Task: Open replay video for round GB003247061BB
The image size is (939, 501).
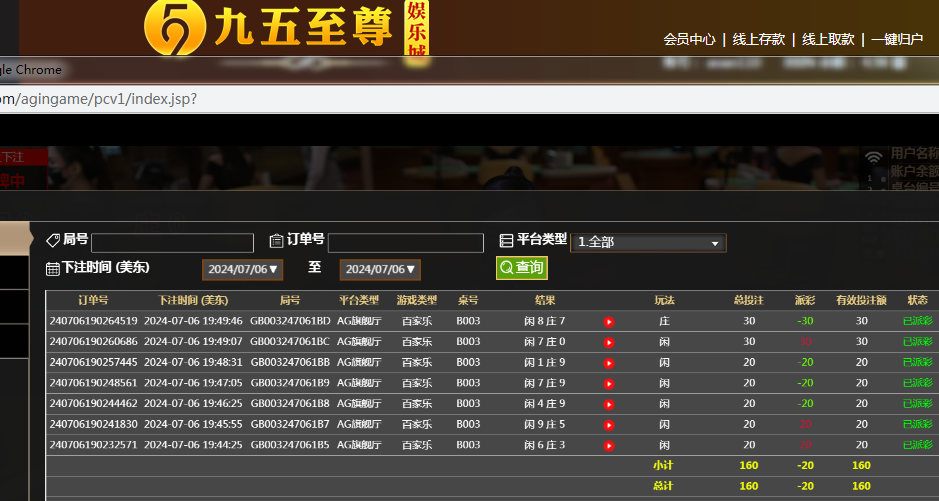Action: coord(609,362)
